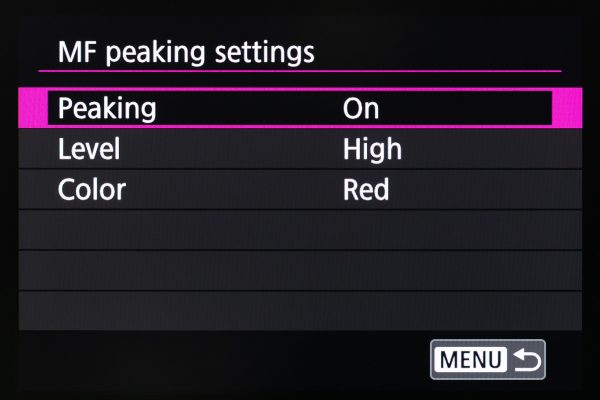Click the word 'peaking' in the header

pos(155,54)
